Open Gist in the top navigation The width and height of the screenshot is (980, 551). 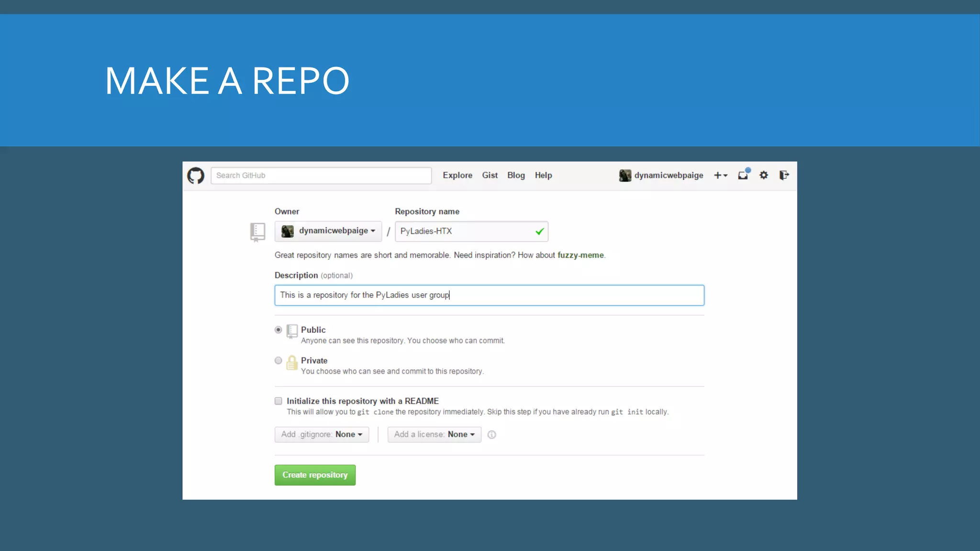coord(490,175)
